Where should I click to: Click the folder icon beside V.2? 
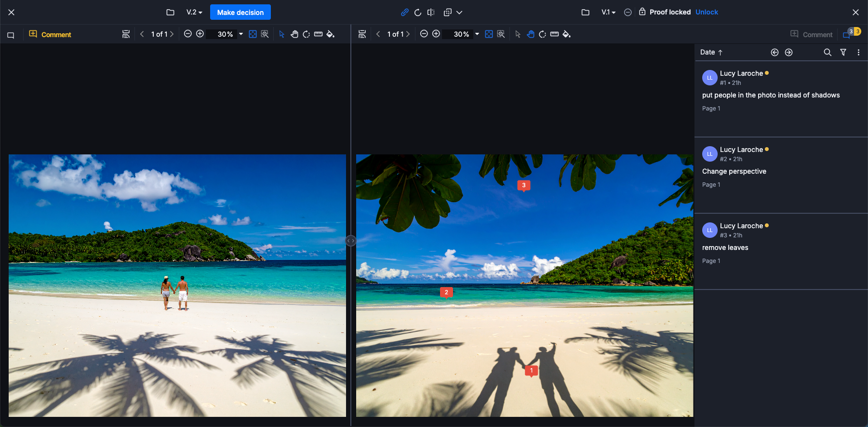tap(170, 12)
